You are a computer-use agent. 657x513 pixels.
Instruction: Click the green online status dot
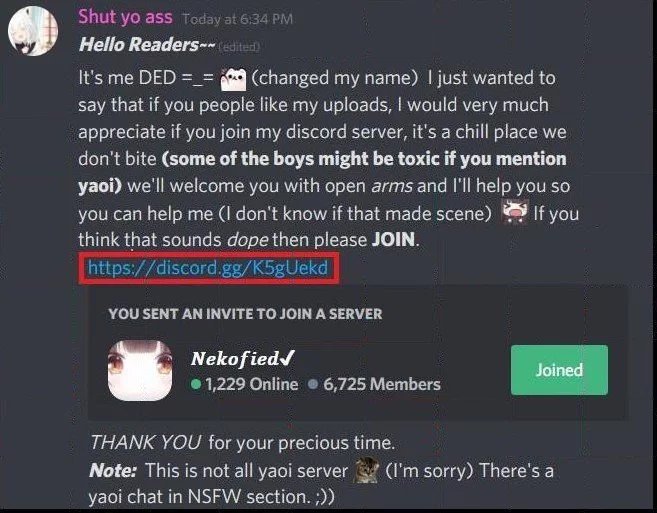pyautogui.click(x=196, y=384)
